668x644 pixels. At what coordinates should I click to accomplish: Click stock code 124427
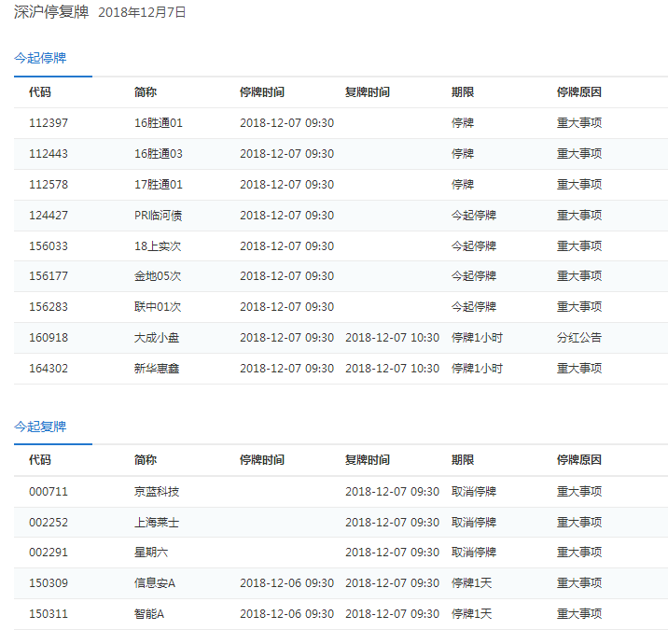tap(49, 216)
